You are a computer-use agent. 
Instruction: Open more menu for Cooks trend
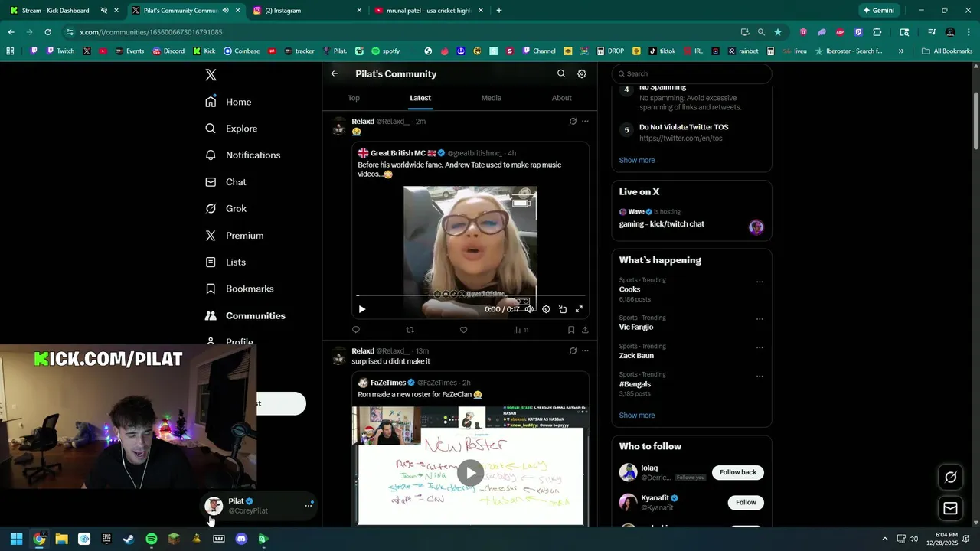(759, 282)
